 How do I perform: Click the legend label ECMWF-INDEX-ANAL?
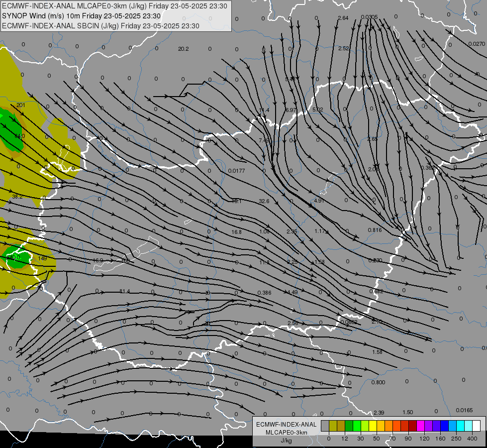pos(287,425)
